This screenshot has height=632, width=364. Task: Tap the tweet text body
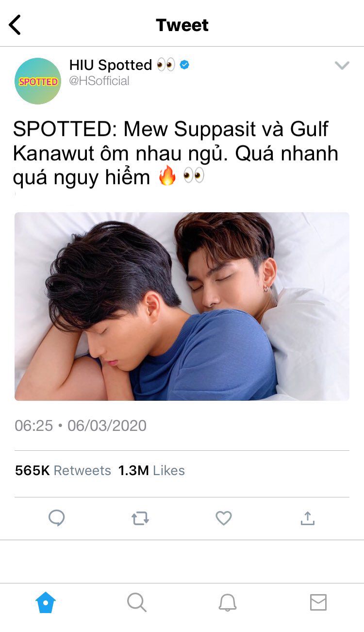[176, 154]
